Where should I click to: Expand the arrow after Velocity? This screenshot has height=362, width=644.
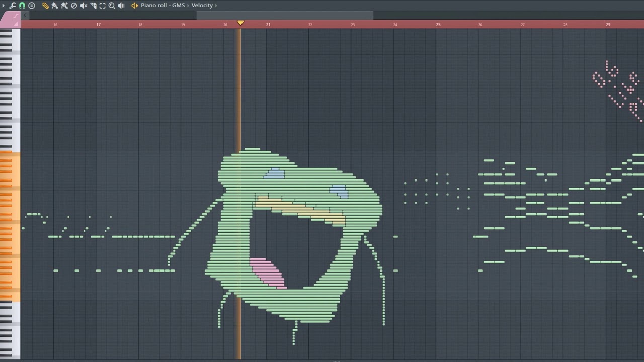point(216,6)
